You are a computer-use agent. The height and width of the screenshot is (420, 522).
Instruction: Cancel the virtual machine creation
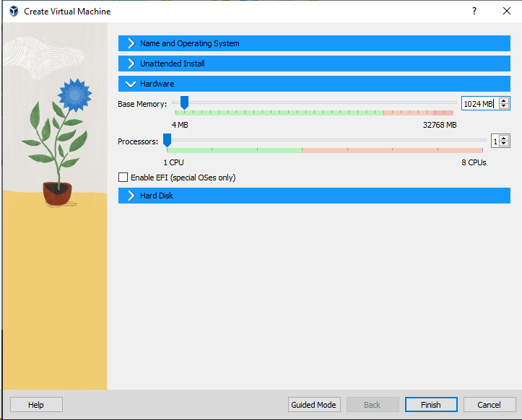[490, 405]
